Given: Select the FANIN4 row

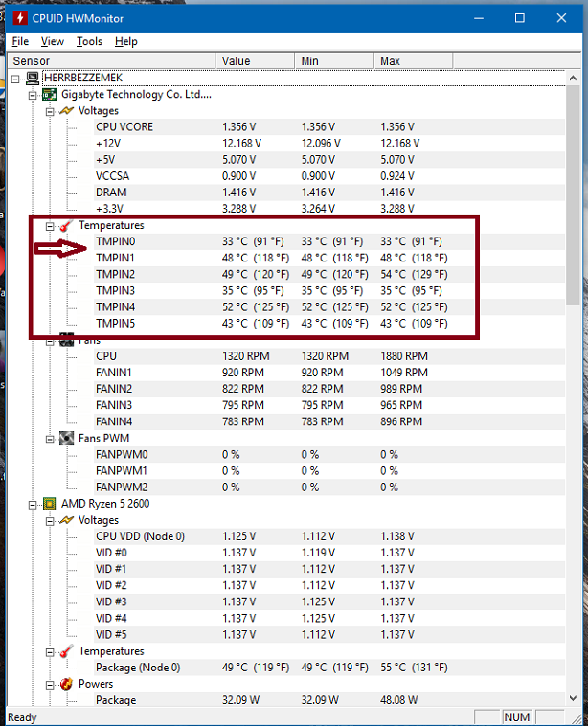Looking at the screenshot, I should [x=328, y=421].
